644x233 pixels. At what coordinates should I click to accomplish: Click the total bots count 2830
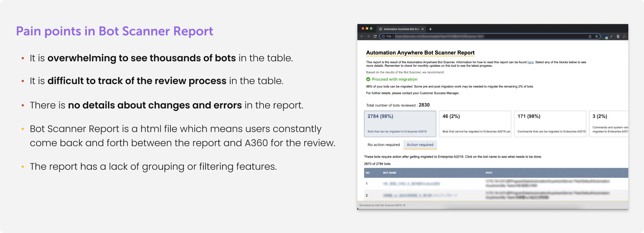(x=424, y=105)
